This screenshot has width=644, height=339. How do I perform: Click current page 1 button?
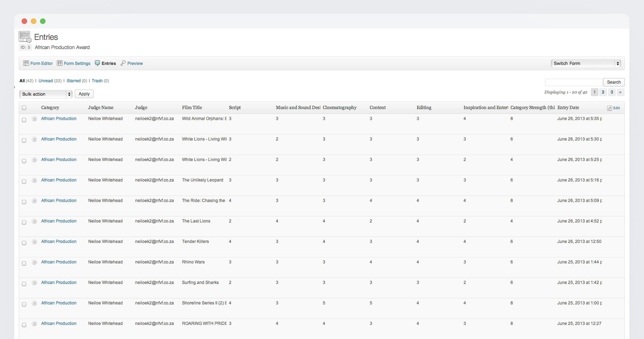tap(595, 92)
